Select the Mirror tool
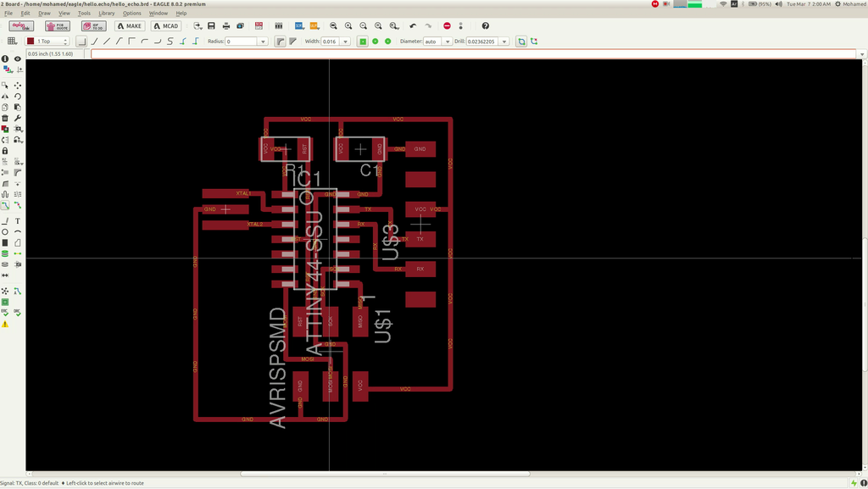 tap(5, 97)
